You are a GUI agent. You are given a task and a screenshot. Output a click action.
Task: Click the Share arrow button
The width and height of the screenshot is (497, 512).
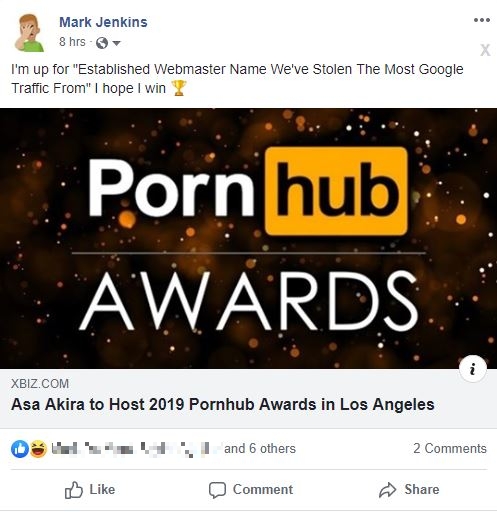point(409,490)
